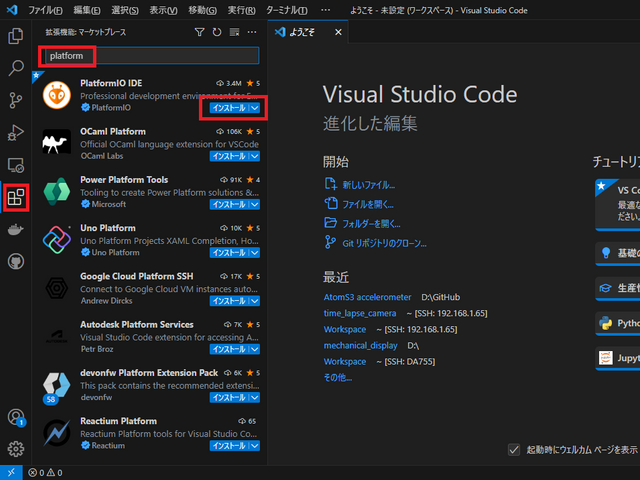Screen dimensions: 640x480
Task: Open the overflow menu ellipsis in menu bar
Action: (x=325, y=10)
